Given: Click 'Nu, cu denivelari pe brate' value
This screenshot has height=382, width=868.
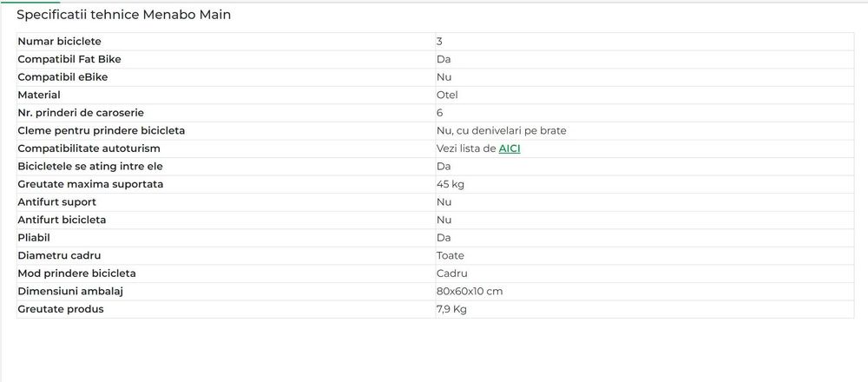Looking at the screenshot, I should click(501, 130).
